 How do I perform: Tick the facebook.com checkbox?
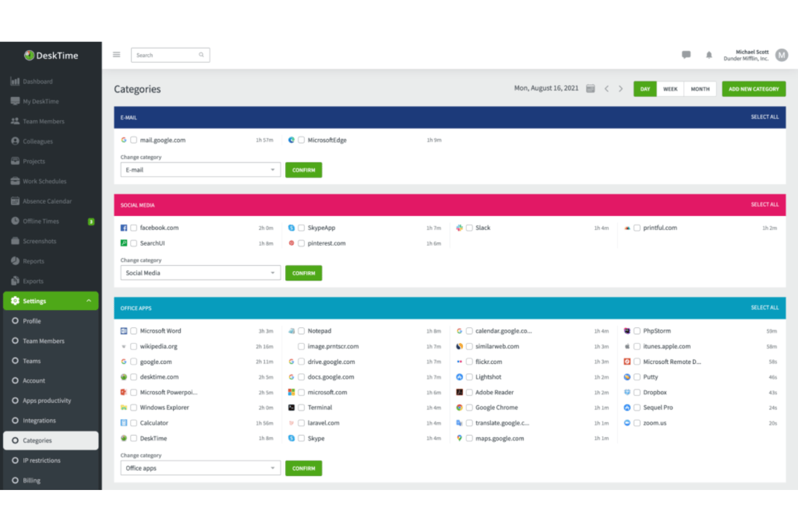pyautogui.click(x=134, y=228)
